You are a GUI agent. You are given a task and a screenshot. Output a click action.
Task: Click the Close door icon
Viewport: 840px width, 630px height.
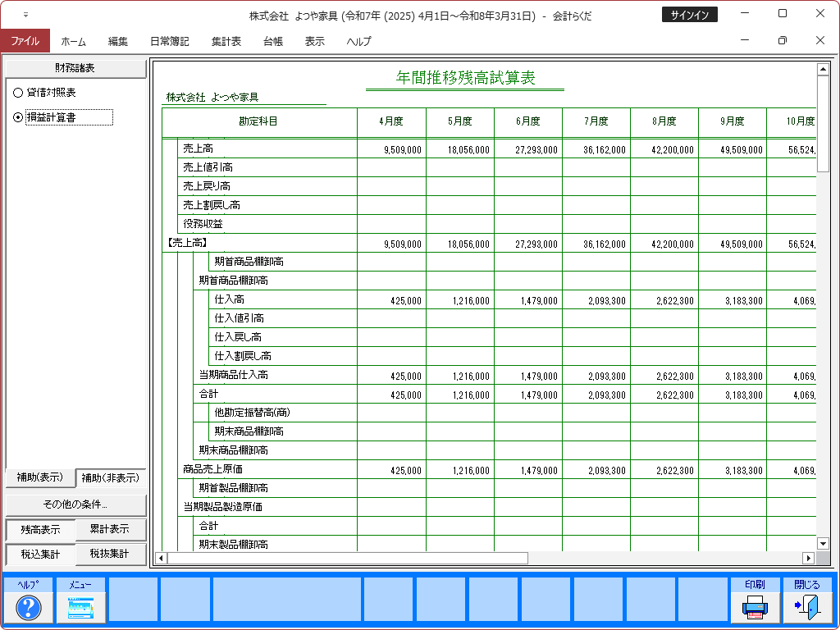click(807, 608)
